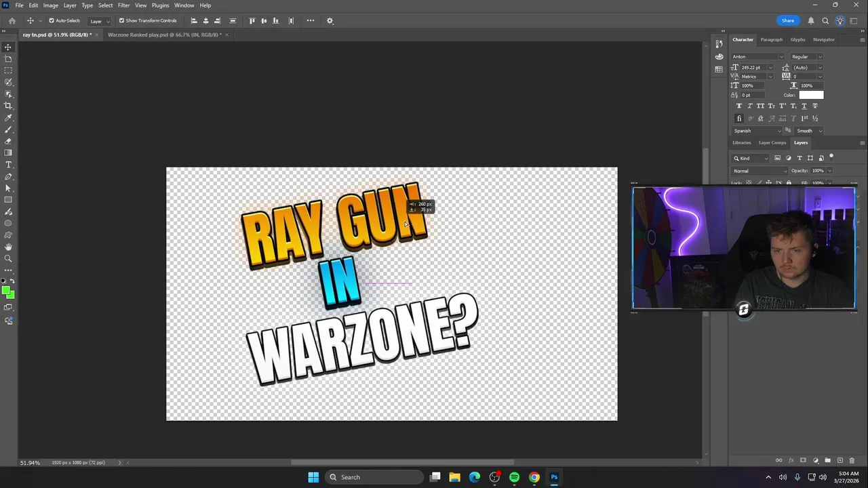This screenshot has width=868, height=488.
Task: Click the Windows Start button
Action: point(313,477)
